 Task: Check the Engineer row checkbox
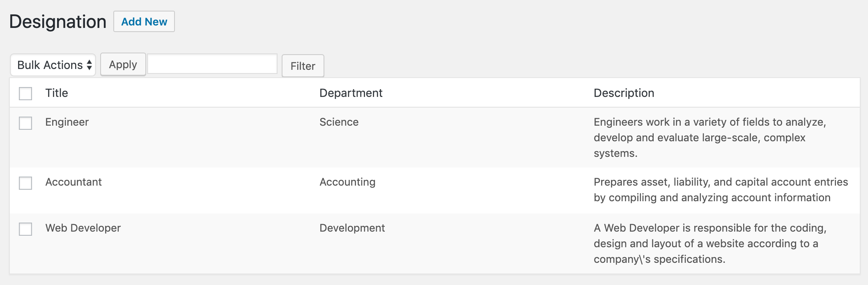(x=25, y=123)
